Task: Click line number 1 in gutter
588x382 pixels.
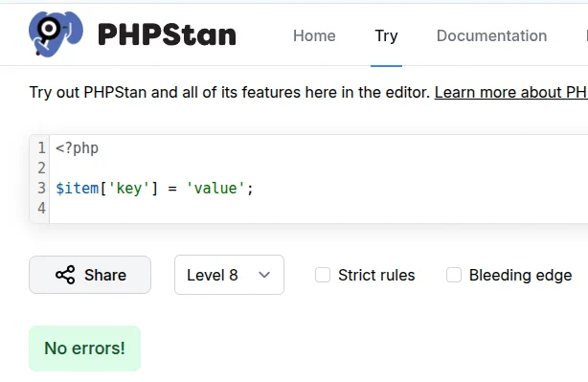Action: click(x=41, y=148)
